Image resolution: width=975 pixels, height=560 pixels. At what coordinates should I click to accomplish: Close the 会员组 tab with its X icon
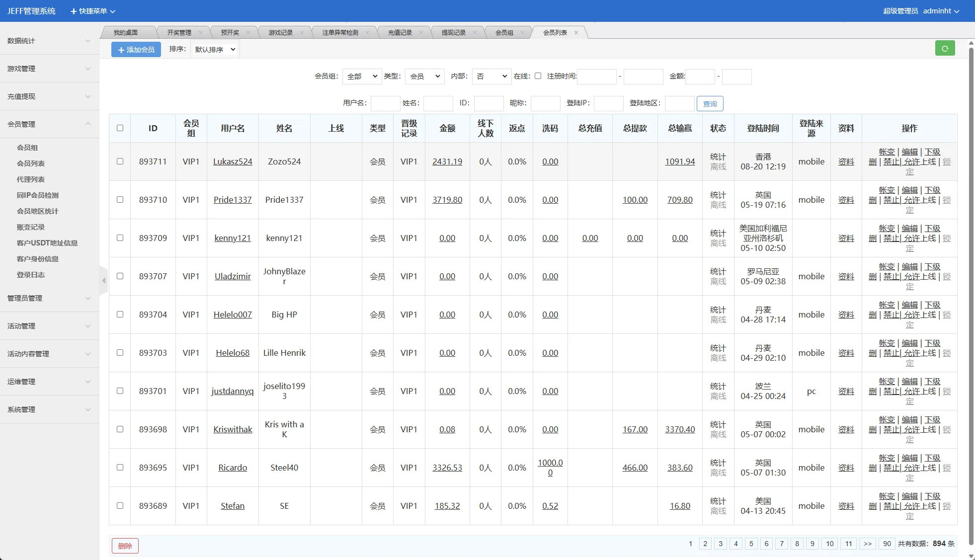click(x=522, y=33)
